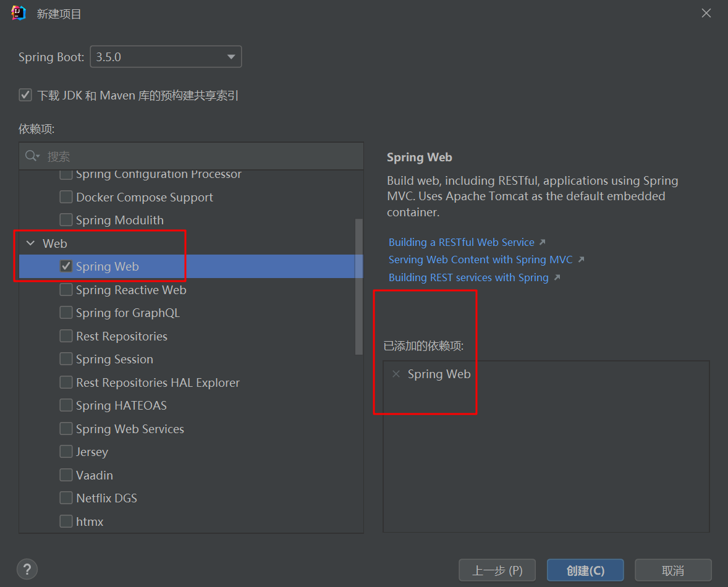Image resolution: width=728 pixels, height=587 pixels.
Task: Open Building REST services with Spring link
Action: tap(468, 277)
